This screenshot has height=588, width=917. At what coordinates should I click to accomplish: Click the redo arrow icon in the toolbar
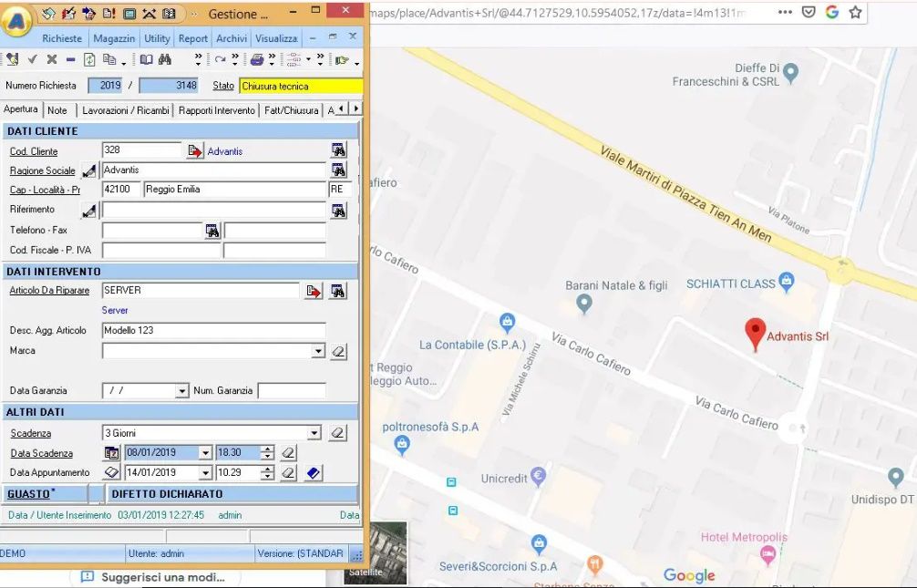pos(220,59)
